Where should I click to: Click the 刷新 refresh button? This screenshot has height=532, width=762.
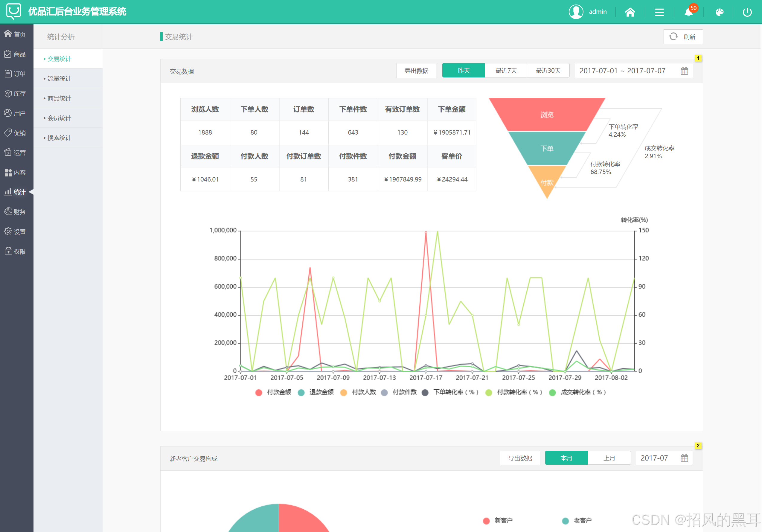[683, 36]
